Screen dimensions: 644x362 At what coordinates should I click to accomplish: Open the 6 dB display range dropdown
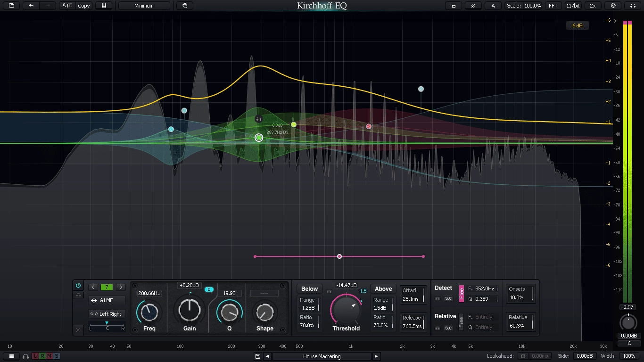point(578,25)
